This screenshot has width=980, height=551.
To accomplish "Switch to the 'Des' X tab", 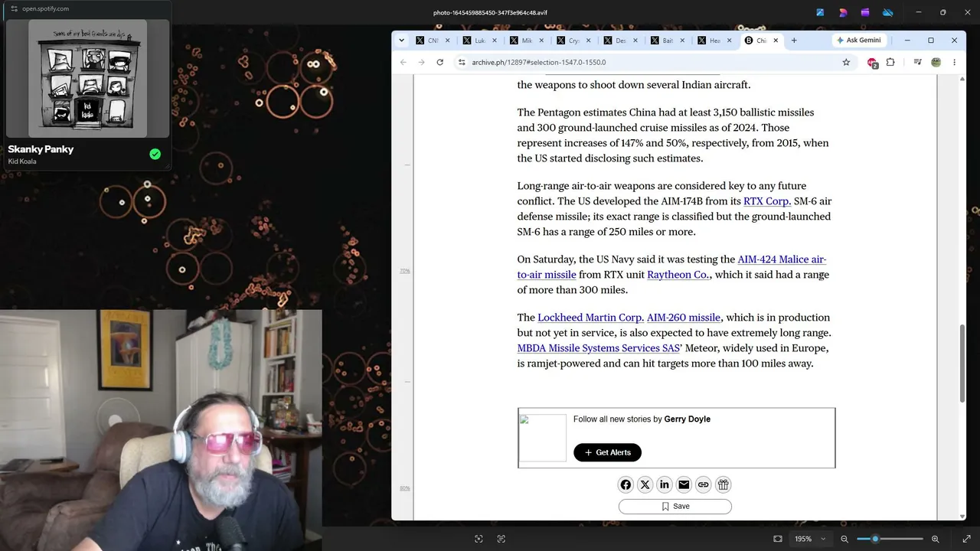I will (x=620, y=41).
